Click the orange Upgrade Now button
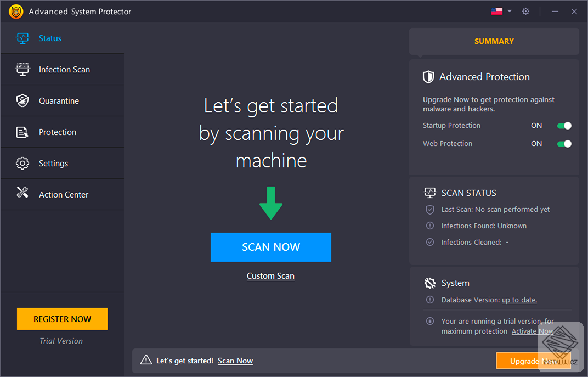 pos(534,361)
